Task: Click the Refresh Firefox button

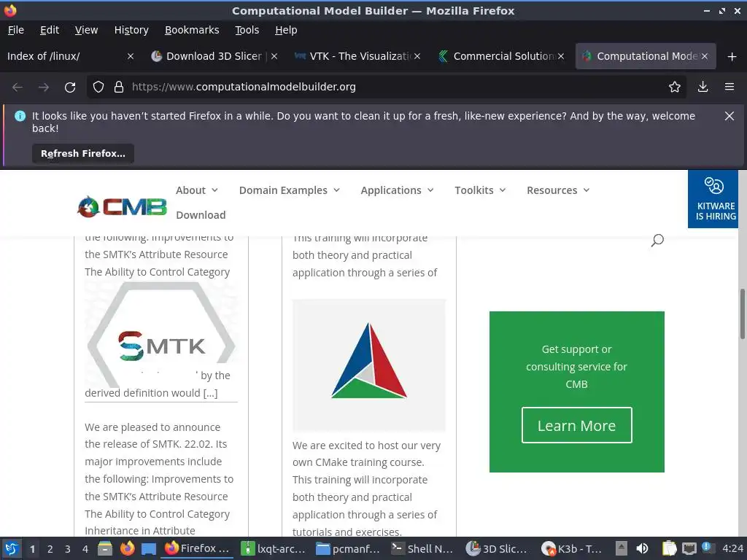Action: [x=83, y=153]
